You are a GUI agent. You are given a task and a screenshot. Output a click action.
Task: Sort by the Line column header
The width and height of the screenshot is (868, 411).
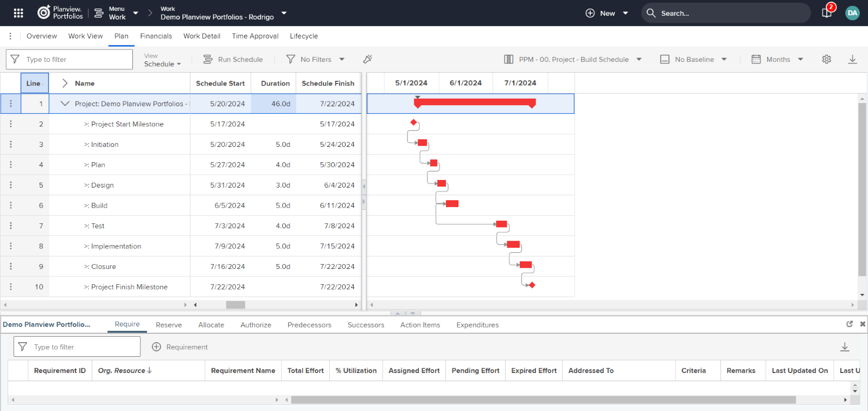35,83
